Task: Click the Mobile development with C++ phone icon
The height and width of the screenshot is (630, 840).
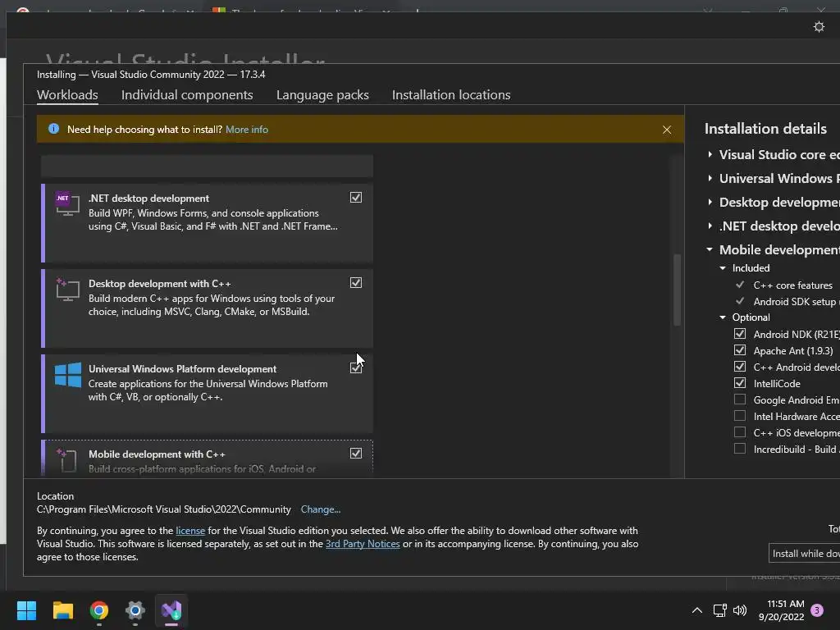Action: [x=67, y=460]
